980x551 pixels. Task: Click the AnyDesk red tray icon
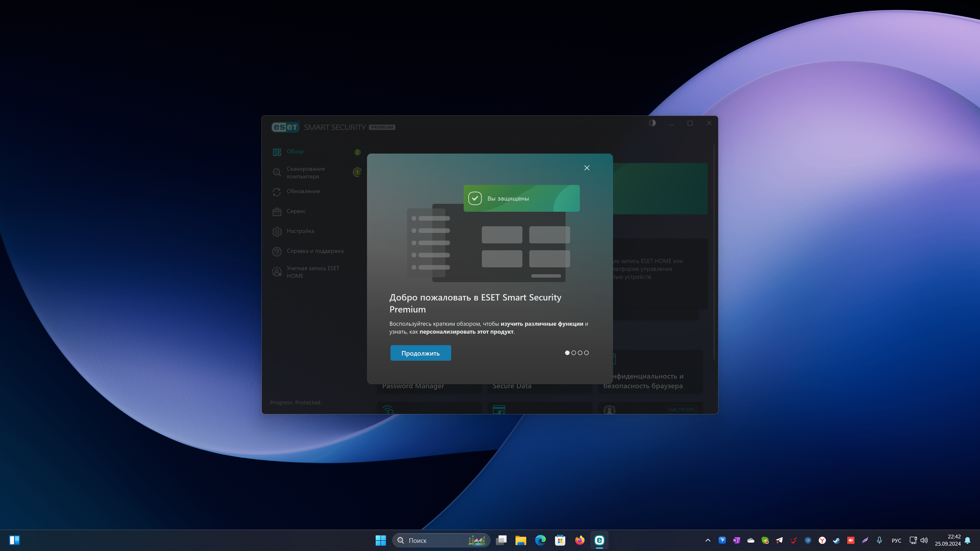click(x=851, y=540)
